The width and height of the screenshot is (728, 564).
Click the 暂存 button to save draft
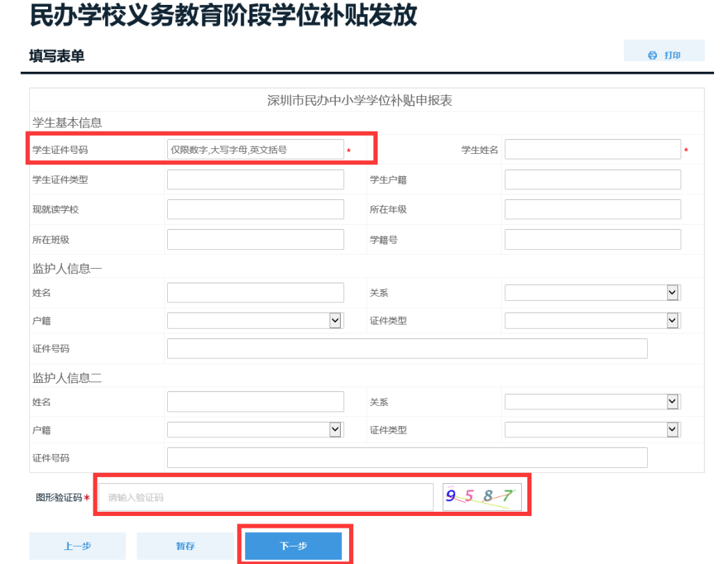(185, 546)
